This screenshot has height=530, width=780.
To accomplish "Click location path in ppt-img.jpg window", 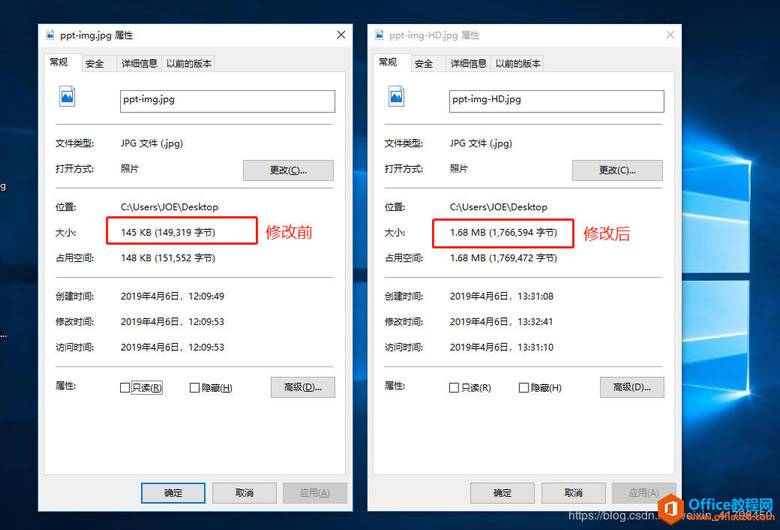I will 170,207.
